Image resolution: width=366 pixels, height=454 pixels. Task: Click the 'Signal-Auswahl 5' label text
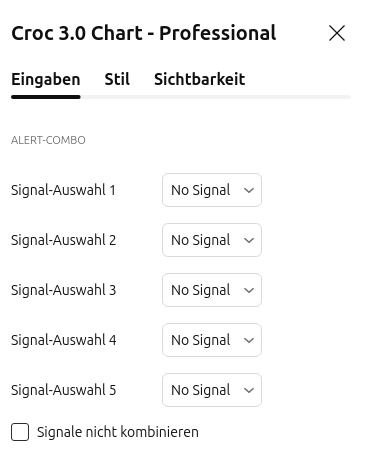[x=63, y=390]
